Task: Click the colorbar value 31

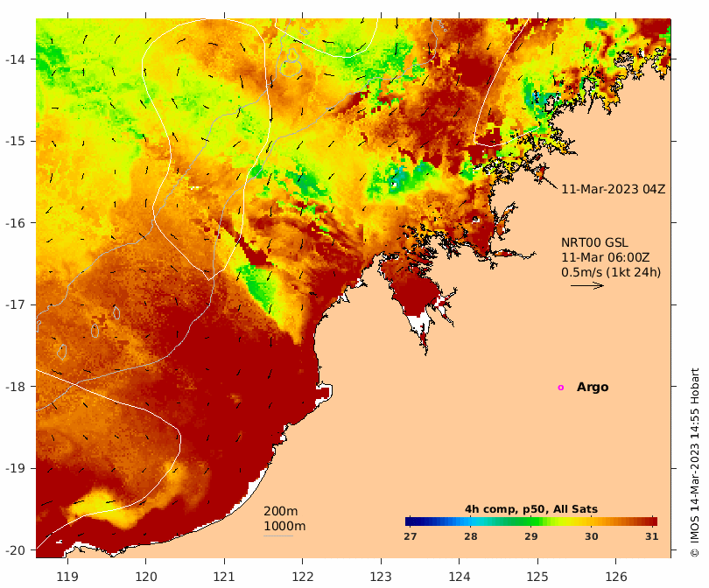Action: coord(651,536)
